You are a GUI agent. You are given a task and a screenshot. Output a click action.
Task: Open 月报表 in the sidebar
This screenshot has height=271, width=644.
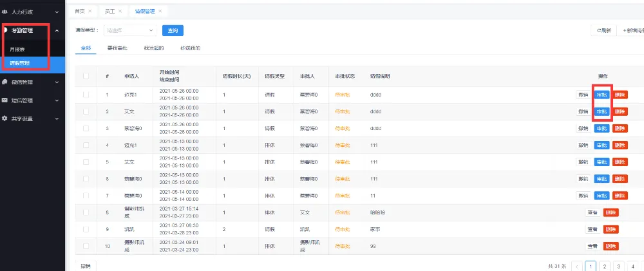[18, 49]
